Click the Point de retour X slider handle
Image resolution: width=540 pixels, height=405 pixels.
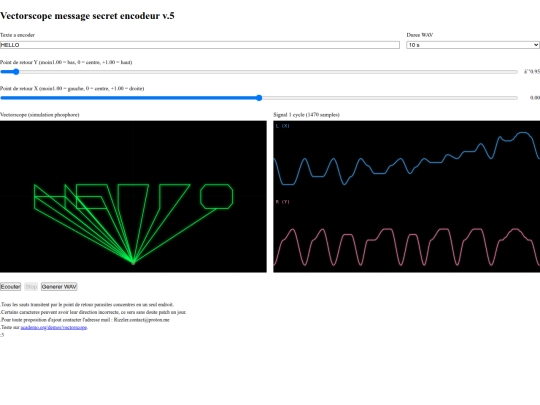click(x=259, y=98)
